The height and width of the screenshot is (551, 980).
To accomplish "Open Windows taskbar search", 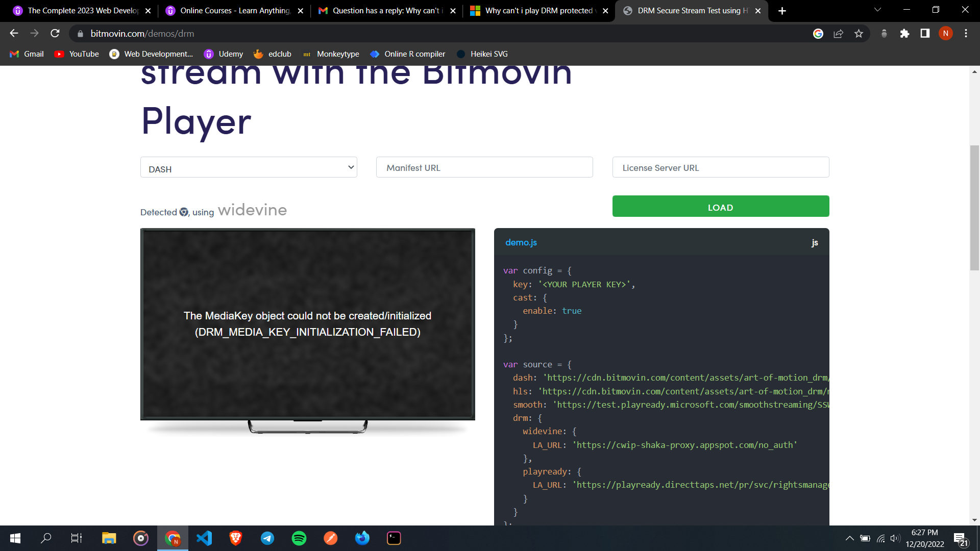I will pyautogui.click(x=46, y=538).
